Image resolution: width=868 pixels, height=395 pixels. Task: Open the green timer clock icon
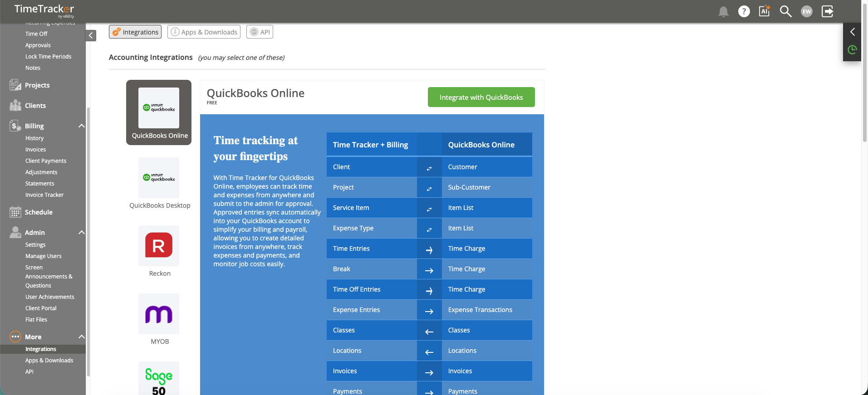click(x=852, y=50)
